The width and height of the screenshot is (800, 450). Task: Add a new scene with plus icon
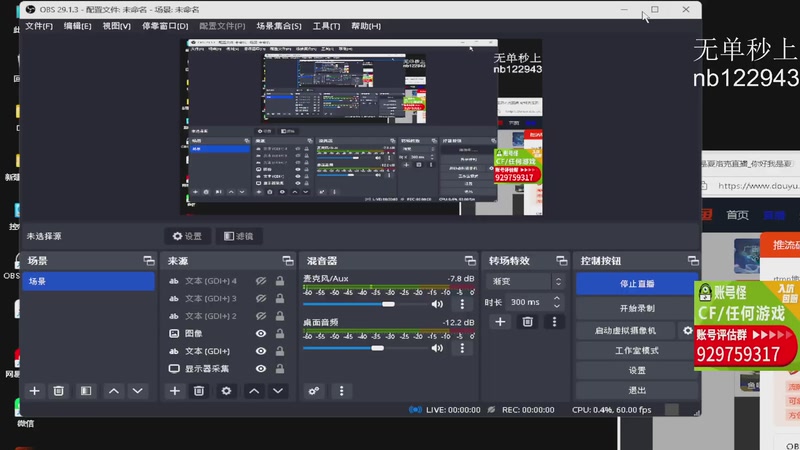tap(34, 391)
